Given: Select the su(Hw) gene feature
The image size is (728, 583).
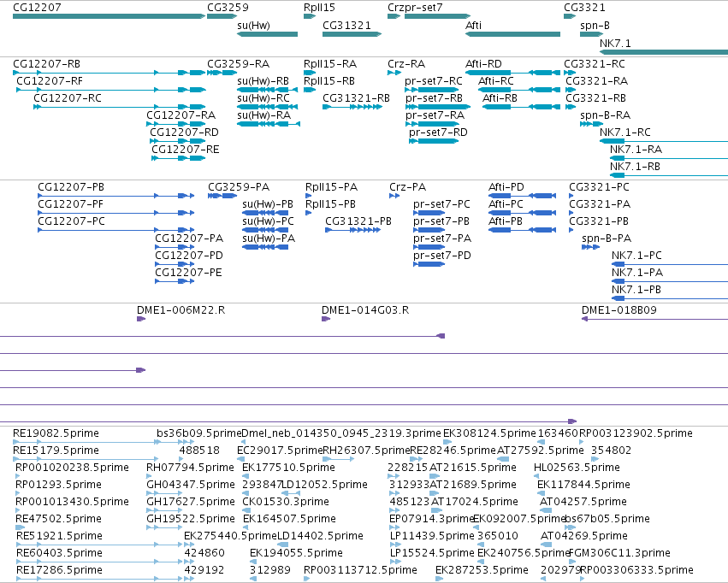Looking at the screenshot, I should [267, 34].
